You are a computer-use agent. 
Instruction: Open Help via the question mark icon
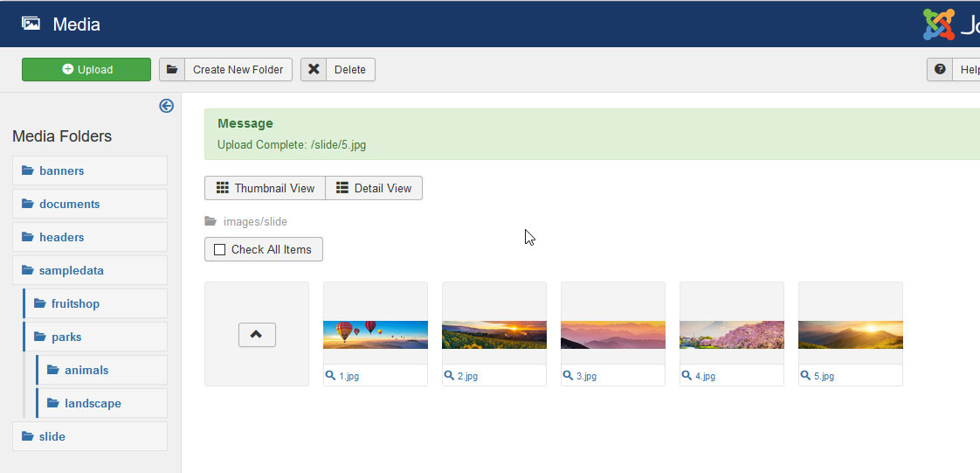[940, 70]
